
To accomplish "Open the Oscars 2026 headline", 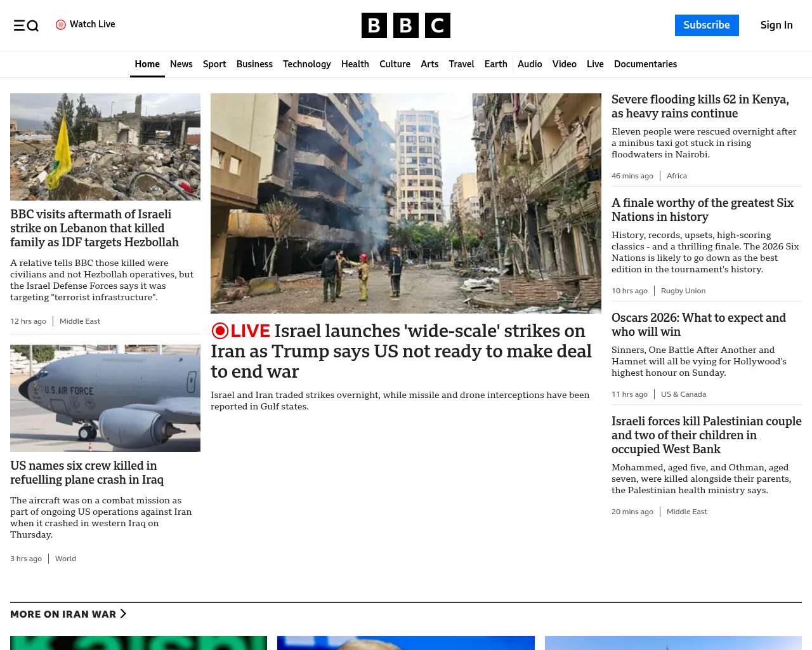I will [698, 325].
